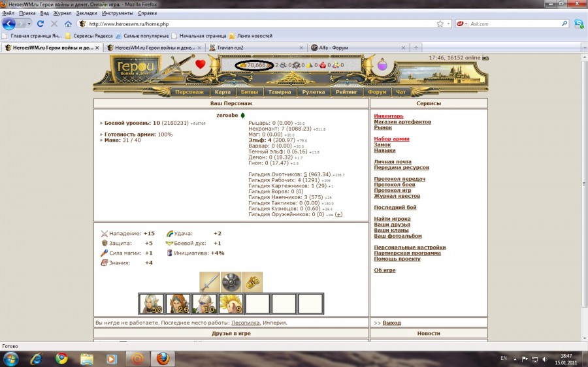The height and width of the screenshot is (367, 588).
Task: Click the green faction leaf icon by zeroabe
Action: (242, 116)
